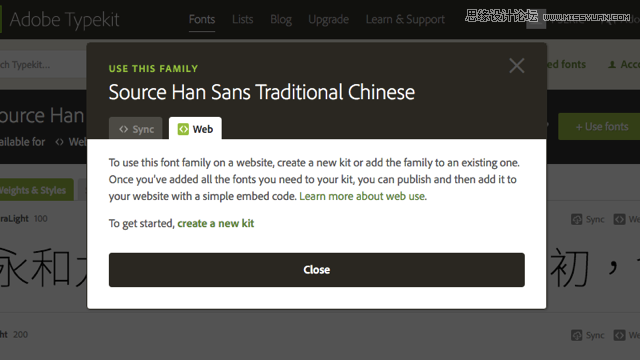
Task: Click the Use fonts button
Action: click(x=599, y=127)
